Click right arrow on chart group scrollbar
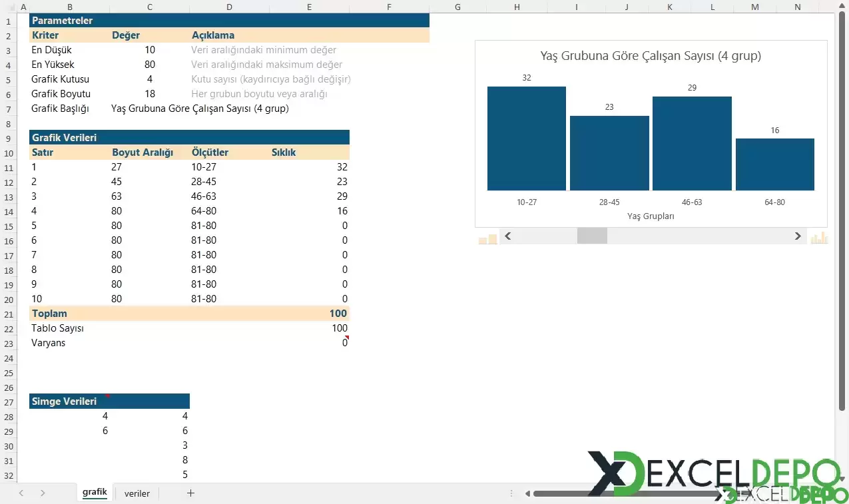The width and height of the screenshot is (849, 504). pos(798,236)
